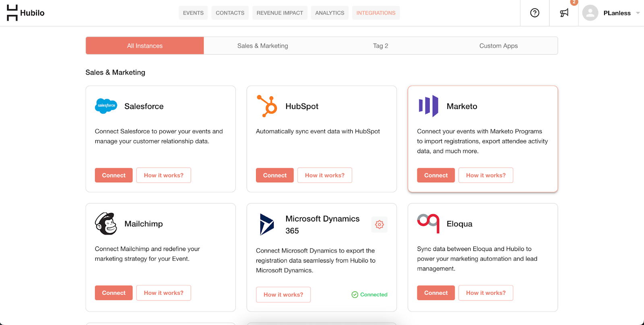Click Sync data between Eloqua and Hubilo description
This screenshot has height=325, width=644.
pos(477,259)
